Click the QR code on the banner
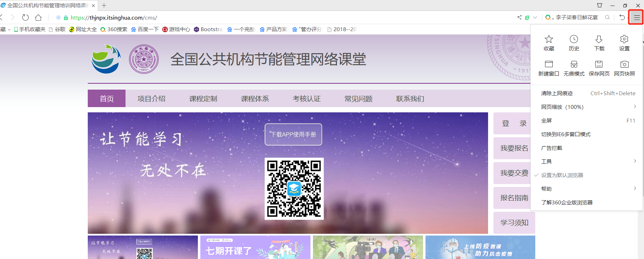The width and height of the screenshot is (644, 259). point(294,189)
